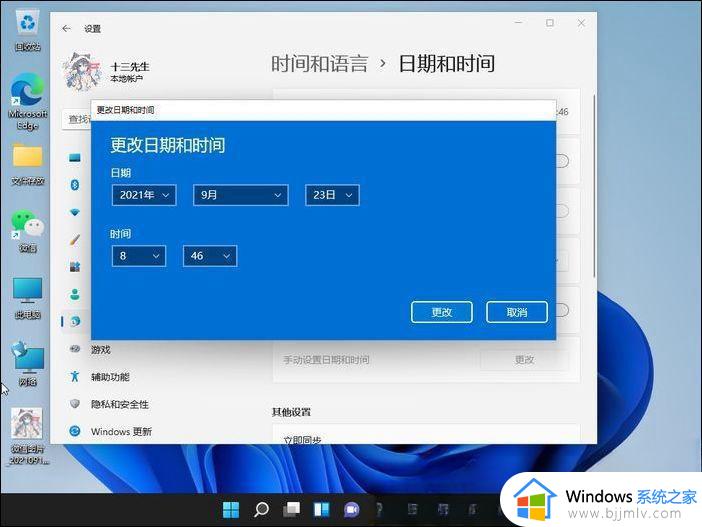Screen dimensions: 702x527
Task: Click the Settings window vertical scrollbar
Action: [x=594, y=188]
